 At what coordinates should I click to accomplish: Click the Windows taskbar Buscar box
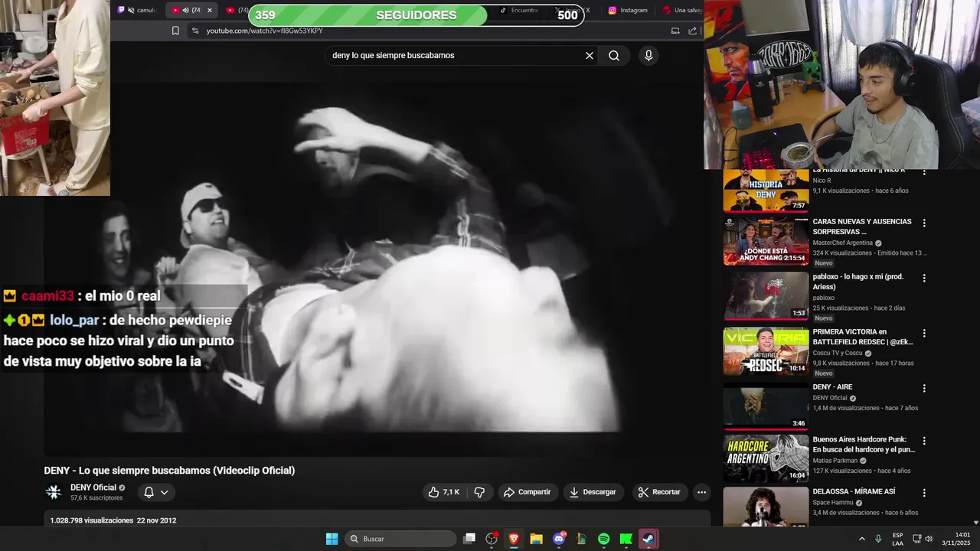pyautogui.click(x=400, y=539)
